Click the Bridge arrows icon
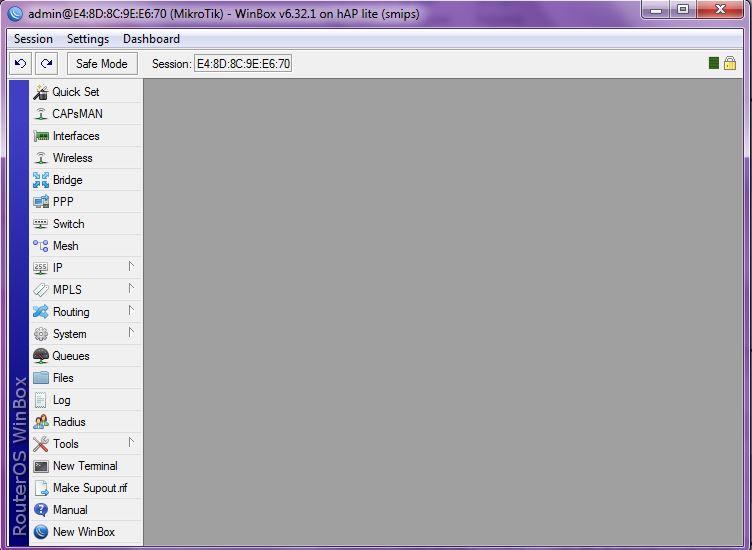 (x=41, y=180)
